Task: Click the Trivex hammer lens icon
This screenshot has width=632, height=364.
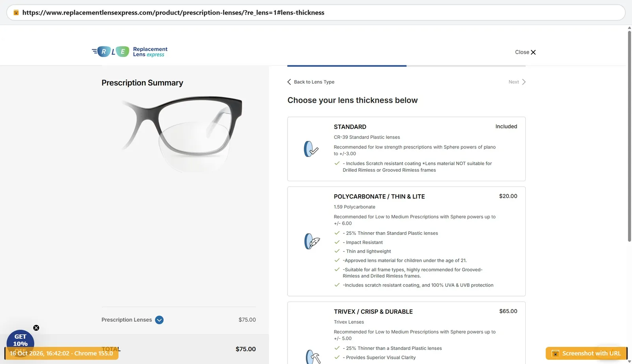Action: [313, 357]
